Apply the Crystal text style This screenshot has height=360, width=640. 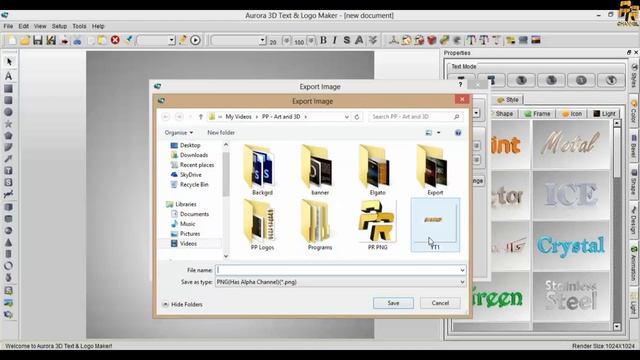pyautogui.click(x=571, y=245)
